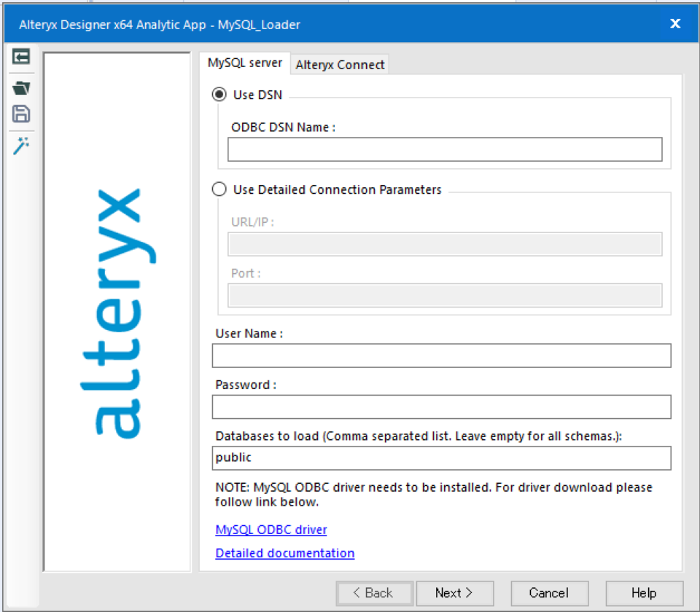Open the MySQL ODBC driver link
This screenshot has height=612, width=700.
click(x=271, y=530)
